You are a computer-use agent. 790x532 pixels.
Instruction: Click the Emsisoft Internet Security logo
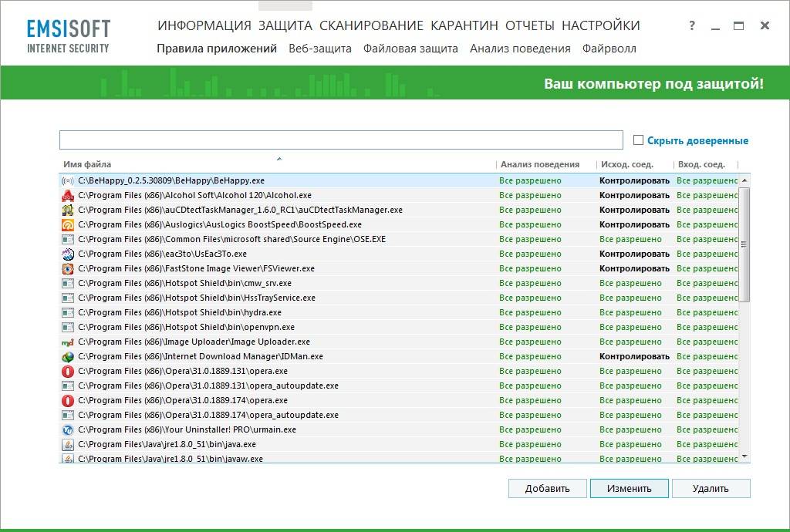tap(69, 36)
